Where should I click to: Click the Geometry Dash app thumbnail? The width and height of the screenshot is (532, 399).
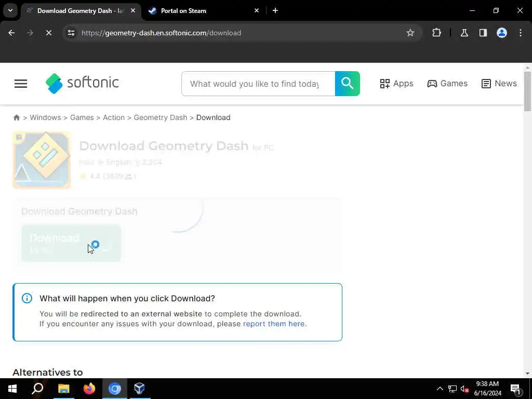pos(42,160)
